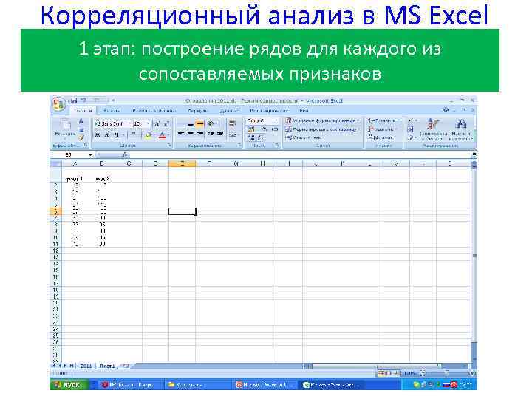The image size is (532, 399).
Task: Switch to the Page Layout ribbon tab
Action: pyautogui.click(x=154, y=111)
